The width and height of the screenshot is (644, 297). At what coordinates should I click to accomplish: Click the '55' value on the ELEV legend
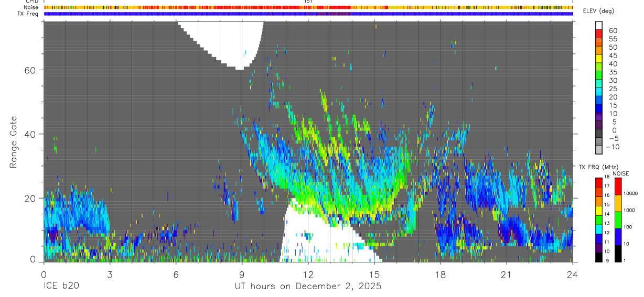pos(613,39)
